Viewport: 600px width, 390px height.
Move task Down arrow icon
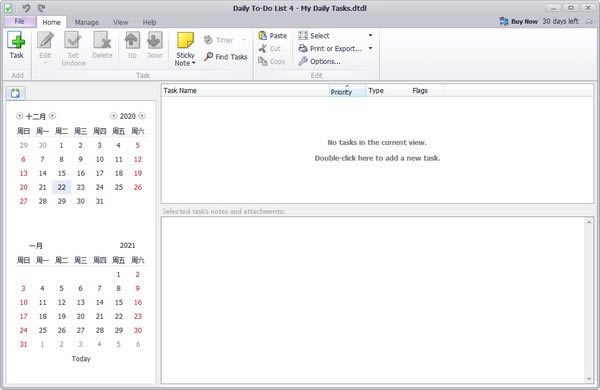tap(155, 41)
